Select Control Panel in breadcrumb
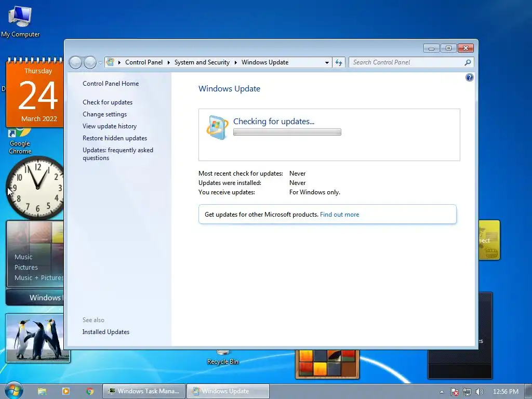The width and height of the screenshot is (532, 399). pos(144,62)
